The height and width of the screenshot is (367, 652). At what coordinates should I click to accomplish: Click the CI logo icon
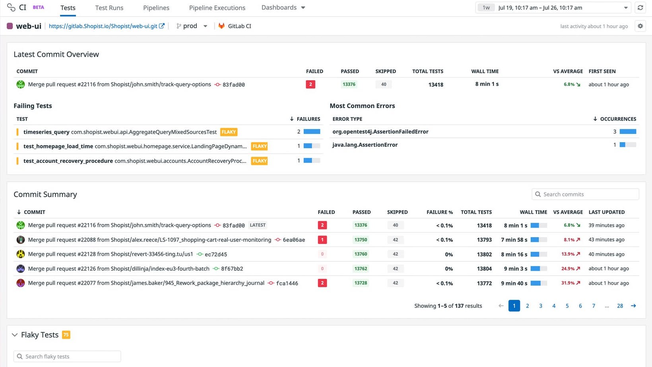[x=11, y=7]
